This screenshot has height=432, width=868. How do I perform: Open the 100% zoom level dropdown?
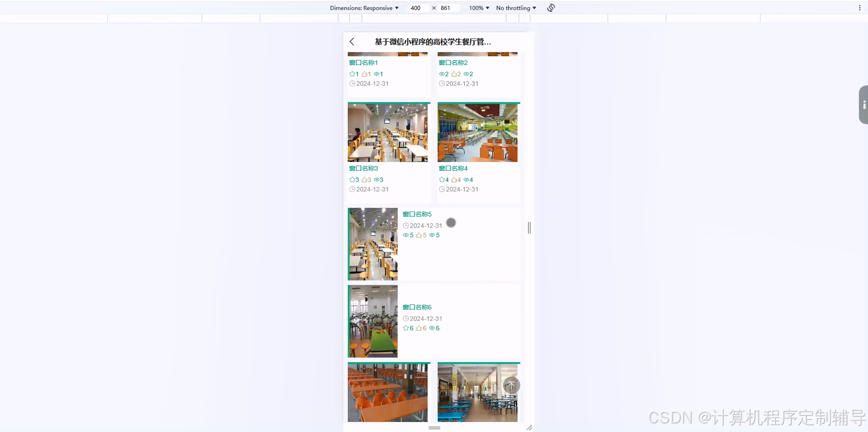pos(478,8)
